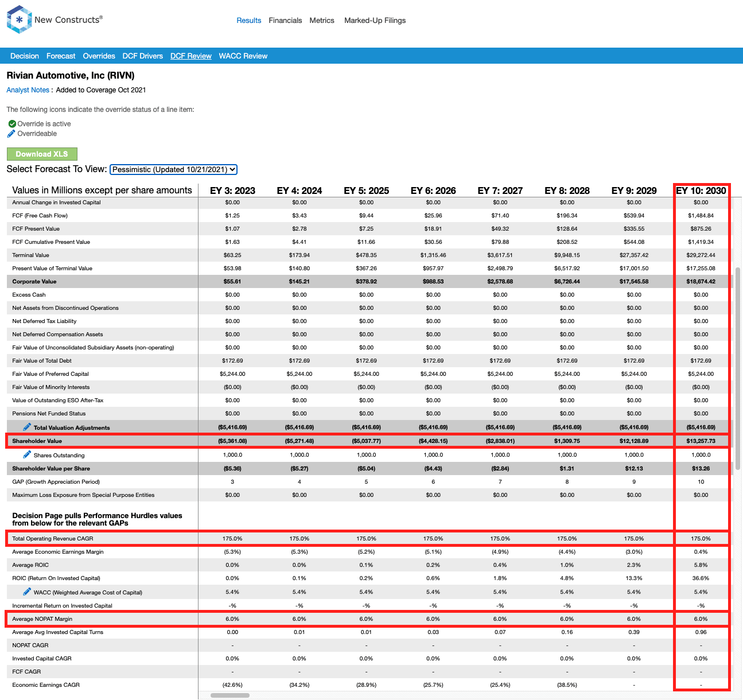Switch to the DCF Drivers tab
This screenshot has height=700, width=743.
click(143, 56)
